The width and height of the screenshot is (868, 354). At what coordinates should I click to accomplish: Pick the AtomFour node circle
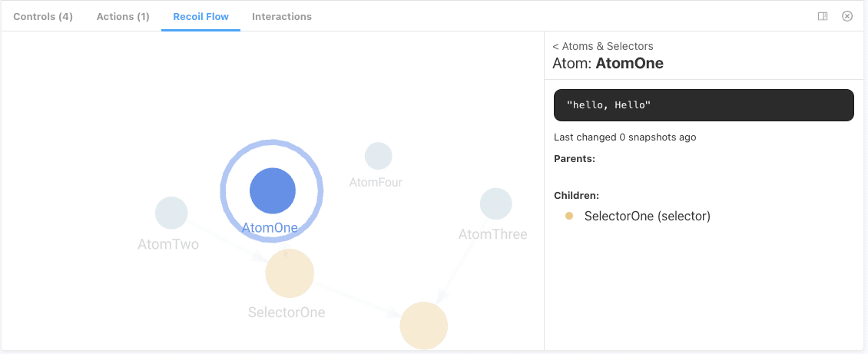point(379,156)
